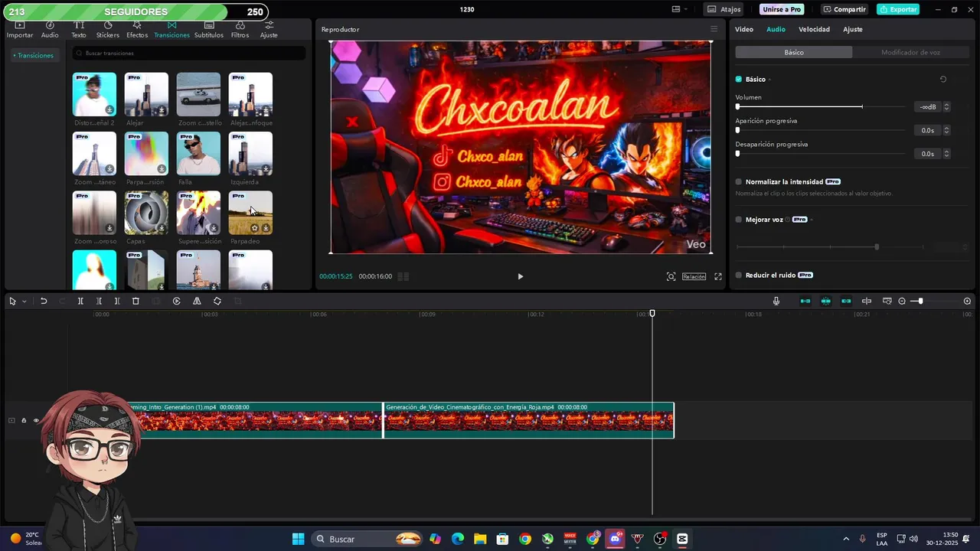
Task: Click the Aparición progresiva slider
Action: click(820, 130)
